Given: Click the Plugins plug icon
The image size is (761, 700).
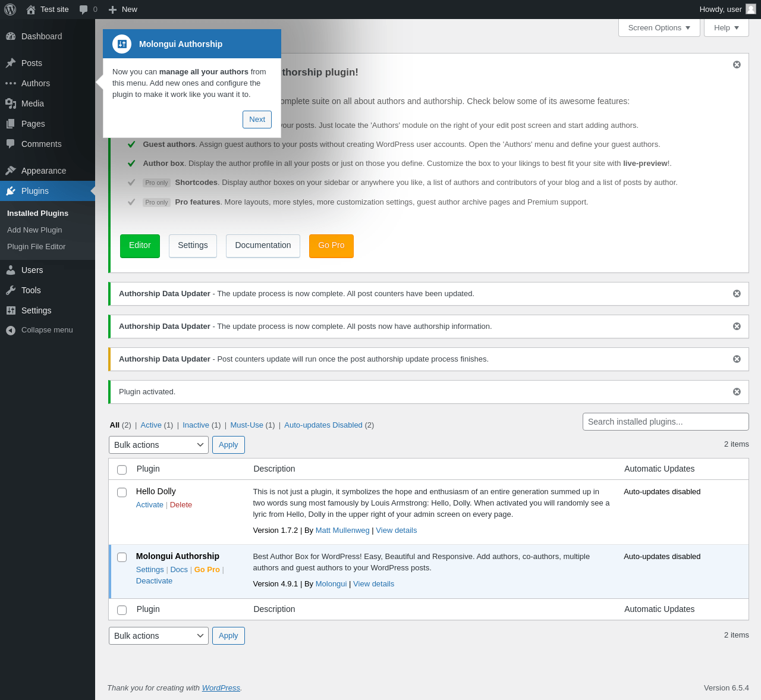Looking at the screenshot, I should point(11,191).
